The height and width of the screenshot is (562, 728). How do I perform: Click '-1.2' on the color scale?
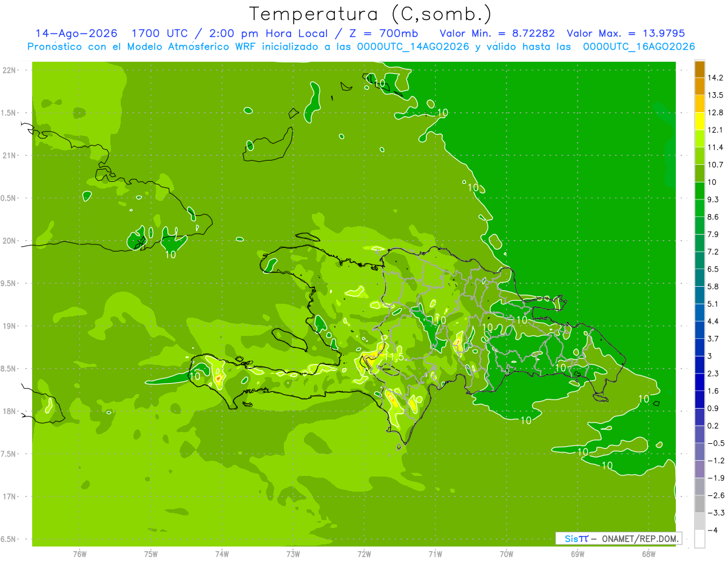pyautogui.click(x=715, y=461)
